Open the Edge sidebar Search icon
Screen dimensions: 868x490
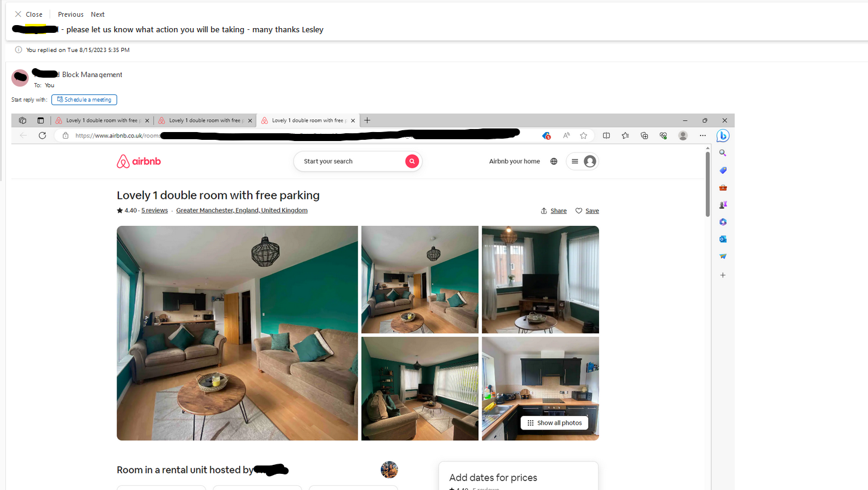pos(723,153)
